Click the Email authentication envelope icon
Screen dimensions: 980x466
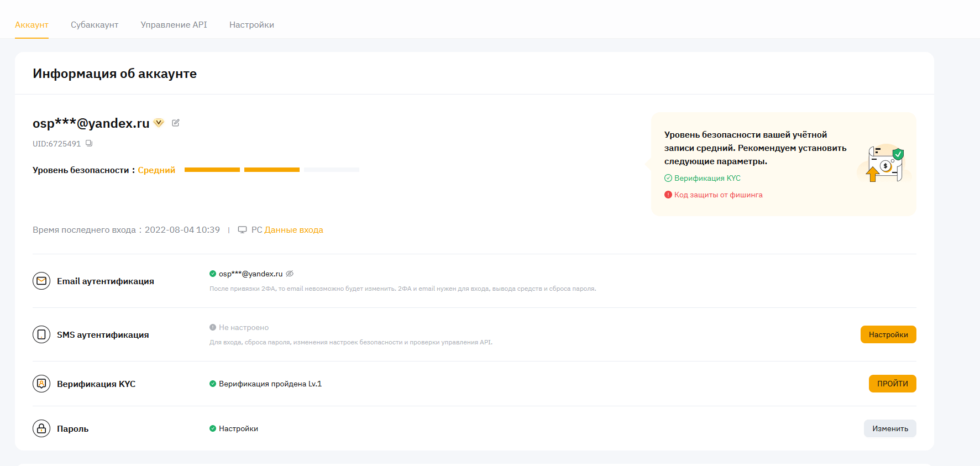[41, 281]
